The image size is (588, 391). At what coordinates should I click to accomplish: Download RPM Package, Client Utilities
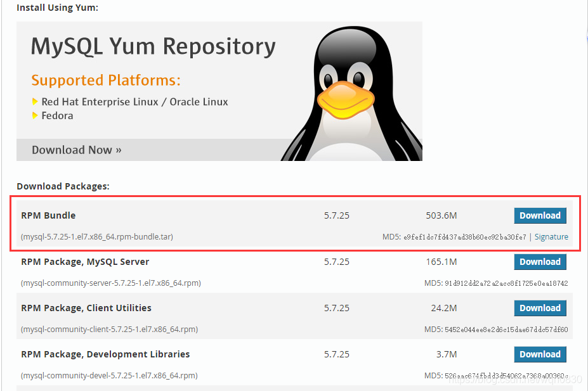coord(540,308)
